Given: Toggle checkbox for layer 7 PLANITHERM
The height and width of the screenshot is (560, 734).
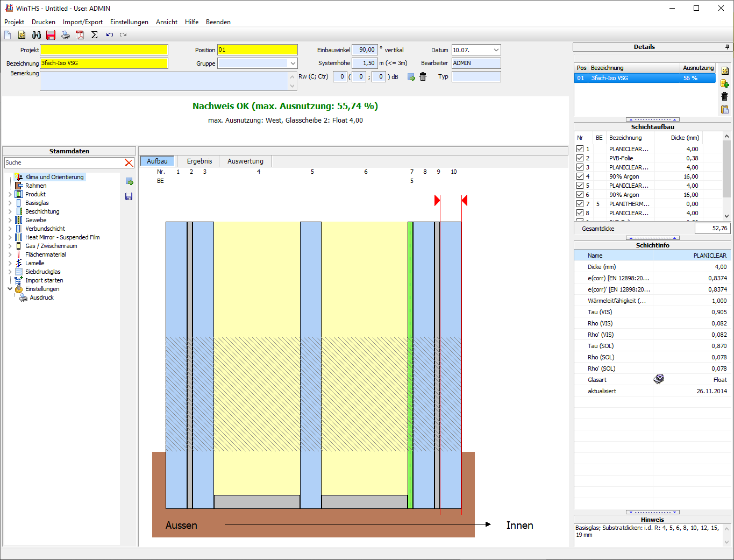Looking at the screenshot, I should click(580, 204).
